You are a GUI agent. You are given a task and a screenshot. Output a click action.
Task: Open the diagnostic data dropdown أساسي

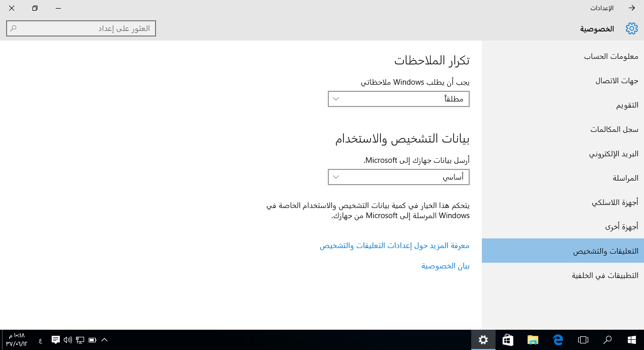click(x=399, y=177)
